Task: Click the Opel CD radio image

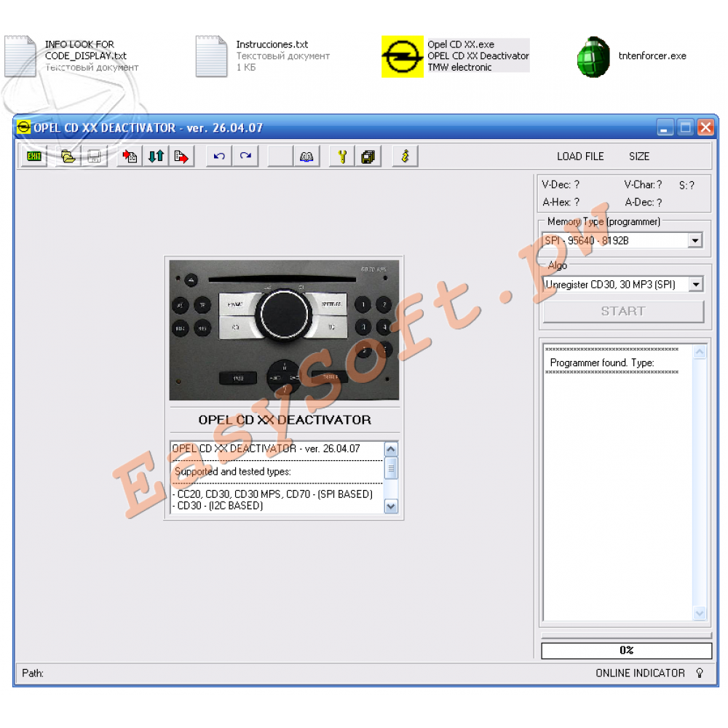Action: 284,330
